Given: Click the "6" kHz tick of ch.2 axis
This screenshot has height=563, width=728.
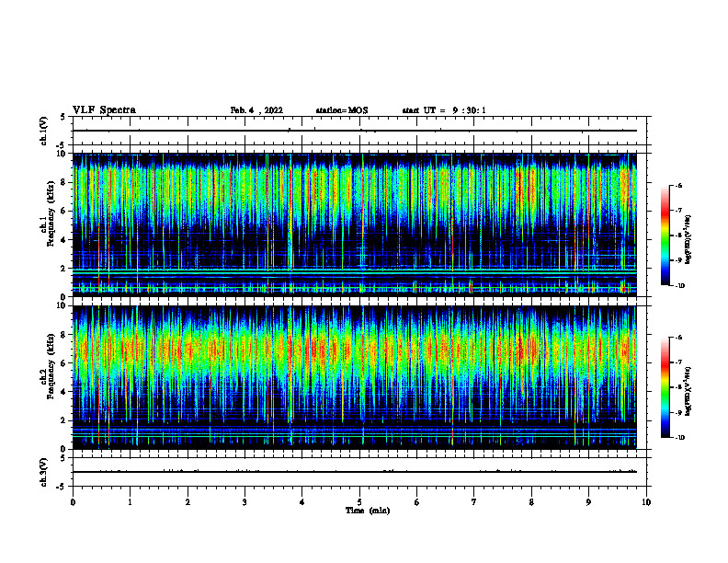Looking at the screenshot, I should pos(64,363).
